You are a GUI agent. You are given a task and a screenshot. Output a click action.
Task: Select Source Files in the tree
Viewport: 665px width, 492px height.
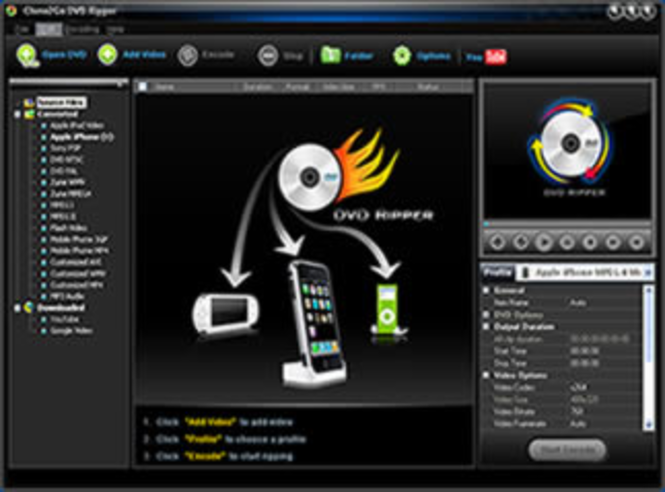pyautogui.click(x=61, y=103)
